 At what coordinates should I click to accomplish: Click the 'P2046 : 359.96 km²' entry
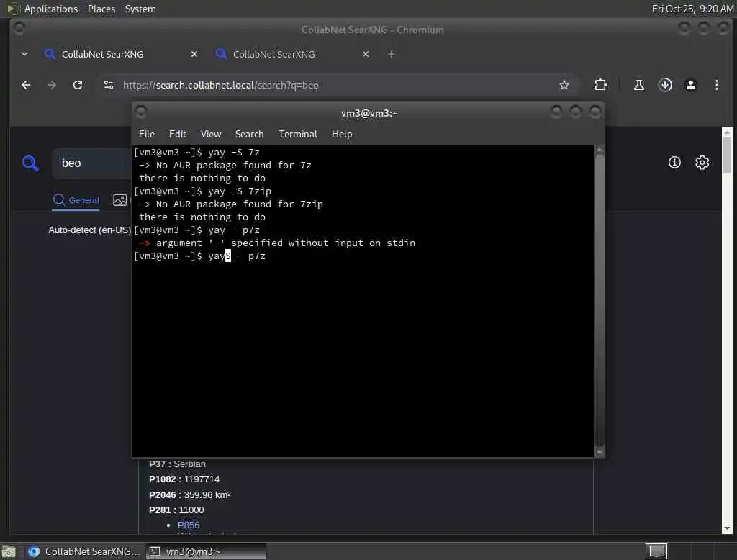tap(190, 494)
